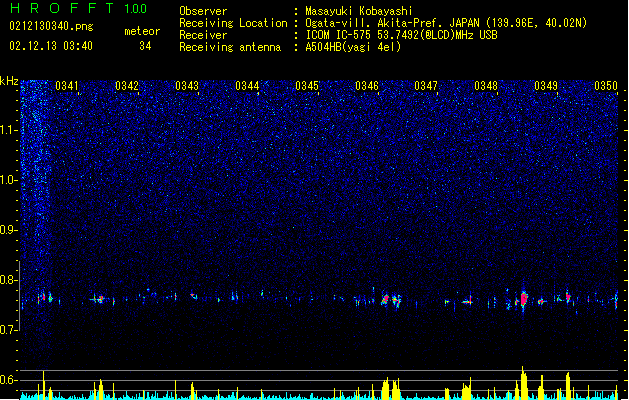The width and height of the screenshot is (629, 400).
Task: Click the strong red echo after the 0348 marker
Action: (523, 299)
